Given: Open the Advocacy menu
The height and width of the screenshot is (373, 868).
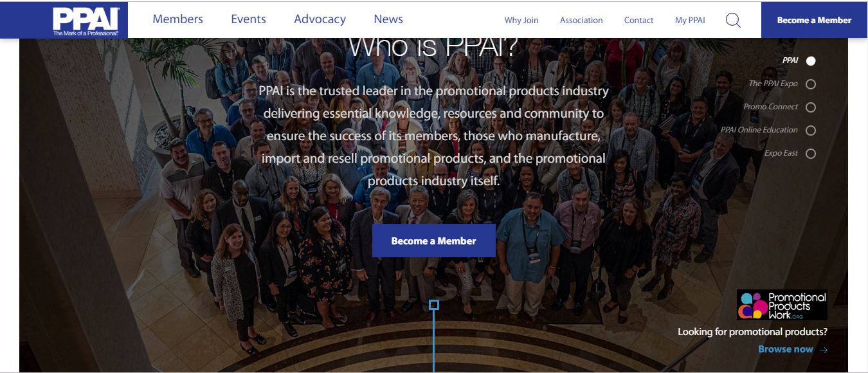Looking at the screenshot, I should (320, 19).
